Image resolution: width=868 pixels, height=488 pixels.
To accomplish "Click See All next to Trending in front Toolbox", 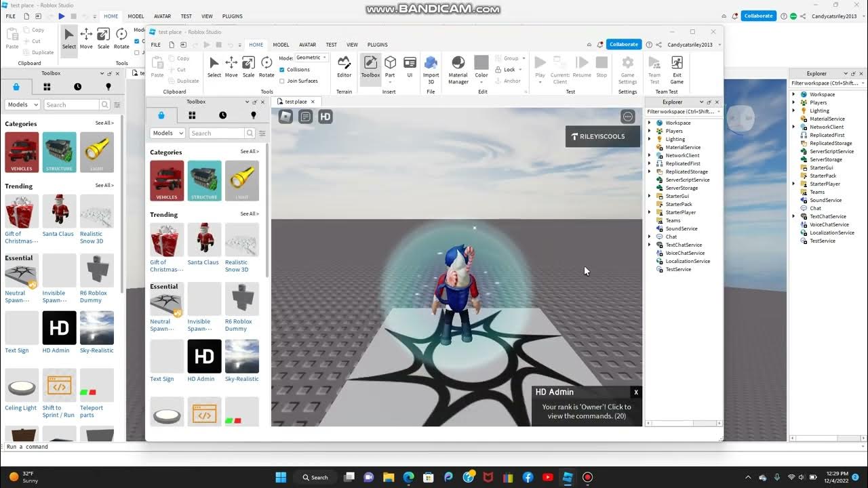I will [x=250, y=214].
